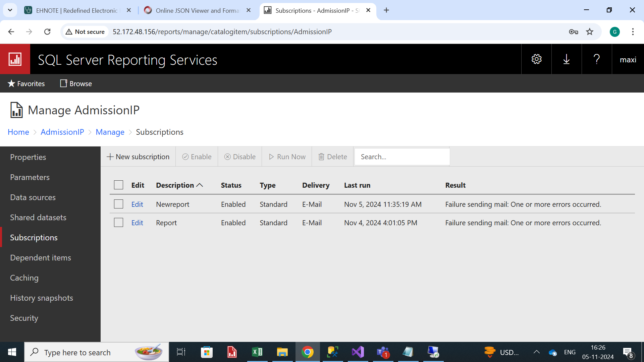Screen dimensions: 644x362
Task: Click the address bar URL
Action: coord(222,32)
